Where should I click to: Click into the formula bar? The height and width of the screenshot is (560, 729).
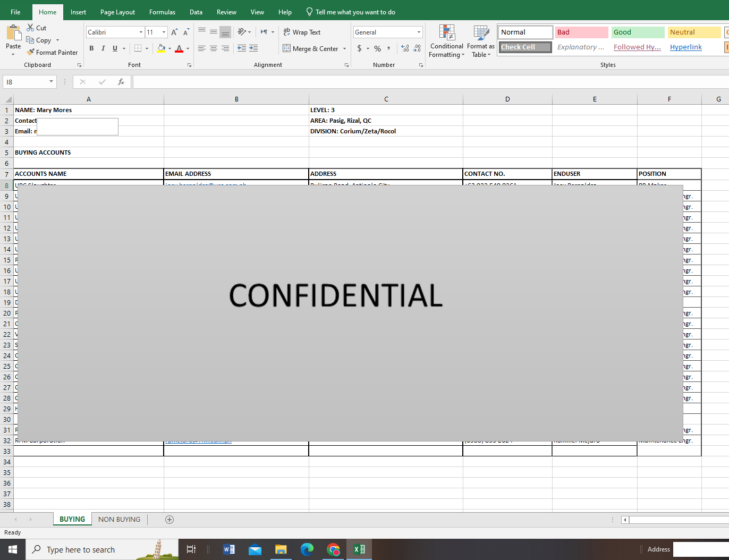tap(430, 82)
